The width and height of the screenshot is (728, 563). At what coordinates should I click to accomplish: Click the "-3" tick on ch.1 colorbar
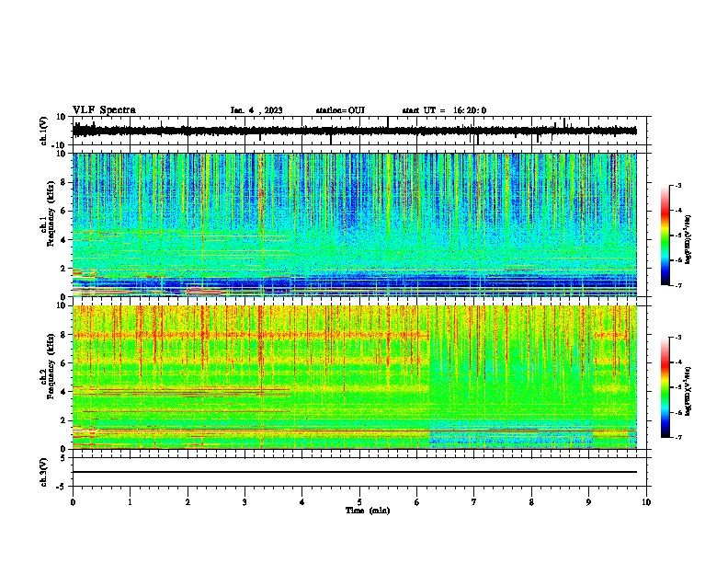(x=678, y=185)
